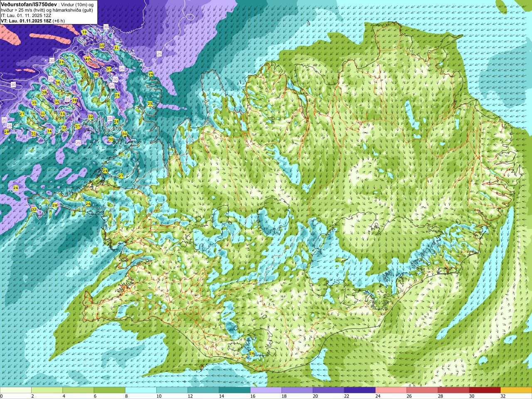Click the yellow "39" max gust label
The height and width of the screenshot is (399, 532).
coord(84,32)
